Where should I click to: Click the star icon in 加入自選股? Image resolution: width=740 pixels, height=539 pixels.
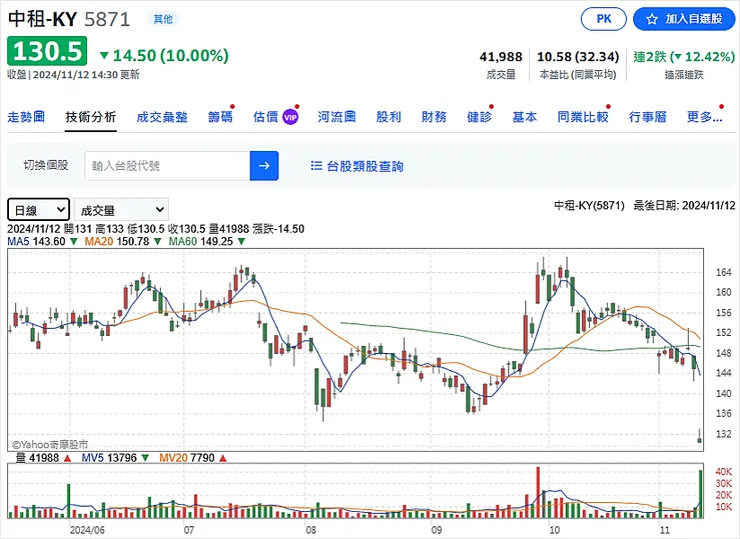pos(651,19)
